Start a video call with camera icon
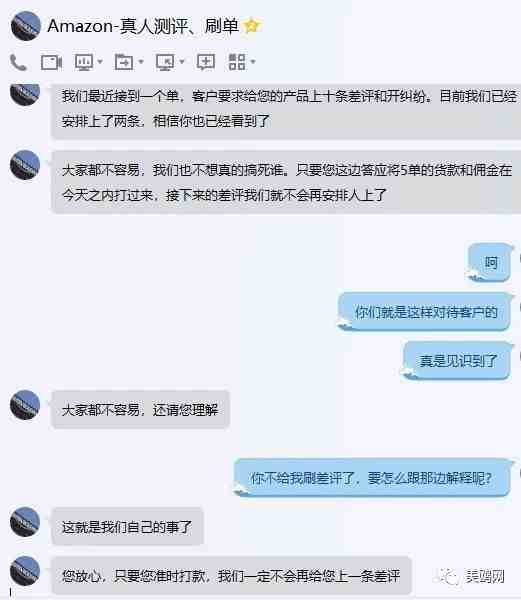 [51, 62]
